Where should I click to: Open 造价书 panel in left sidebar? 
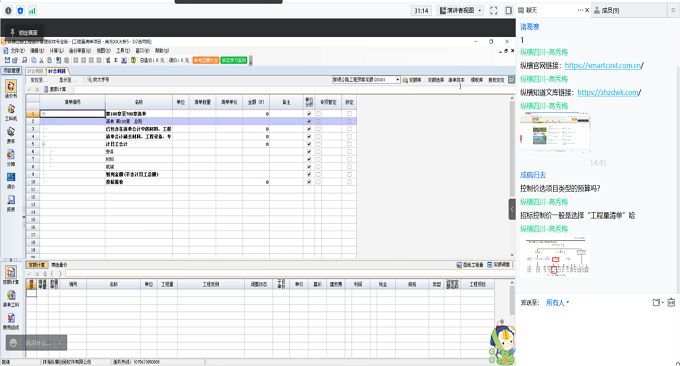(11, 89)
